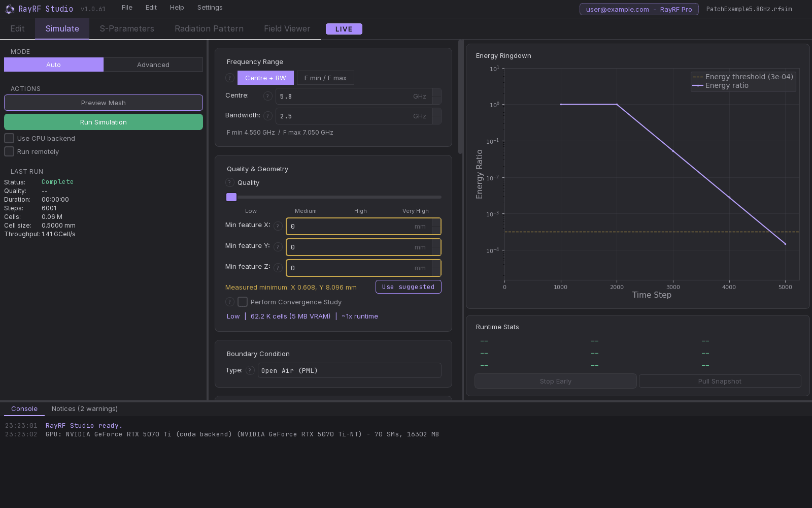Open the Boundary Condition Type help icon
The width and height of the screenshot is (812, 508).
250,370
